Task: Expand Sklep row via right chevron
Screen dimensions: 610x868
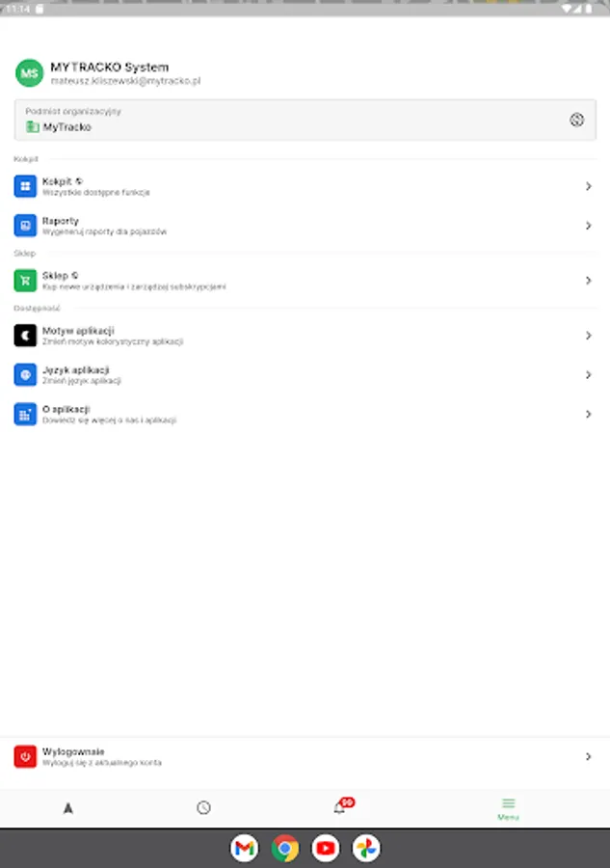Action: pos(589,281)
